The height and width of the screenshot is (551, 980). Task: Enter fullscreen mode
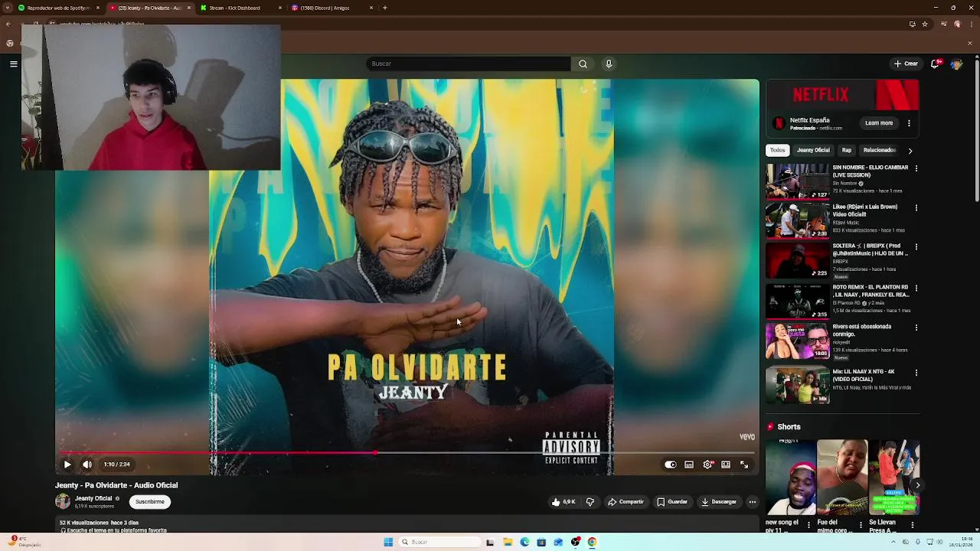[744, 464]
